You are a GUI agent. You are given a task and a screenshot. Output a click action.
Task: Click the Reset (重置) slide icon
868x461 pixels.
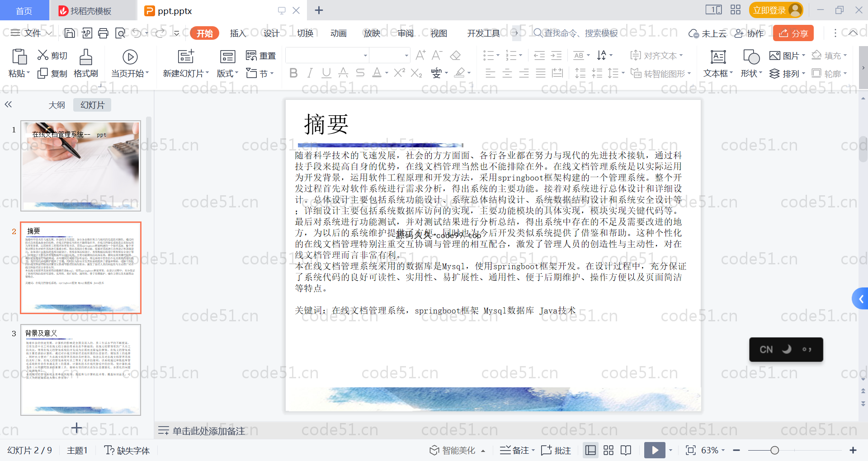coord(251,56)
